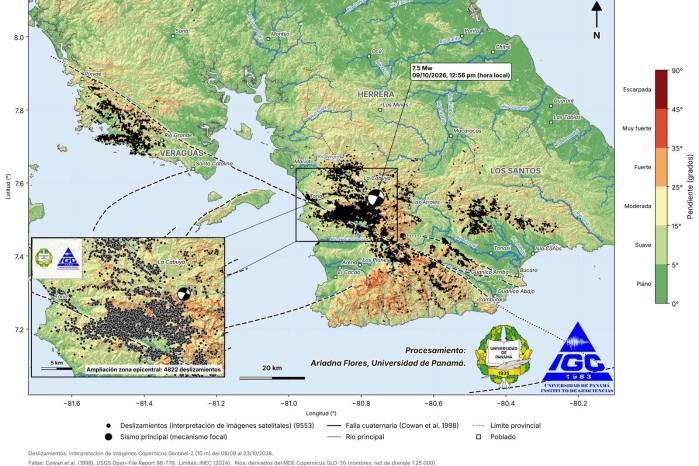699x466 pixels.
Task: Click the 7.6 latitude tick label
Action: [19, 183]
